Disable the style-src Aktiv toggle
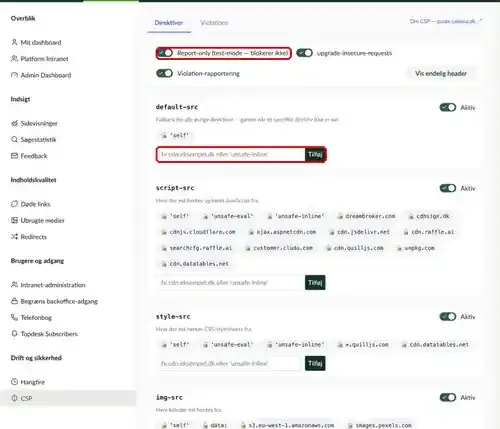The width and height of the screenshot is (500, 429). (x=448, y=317)
